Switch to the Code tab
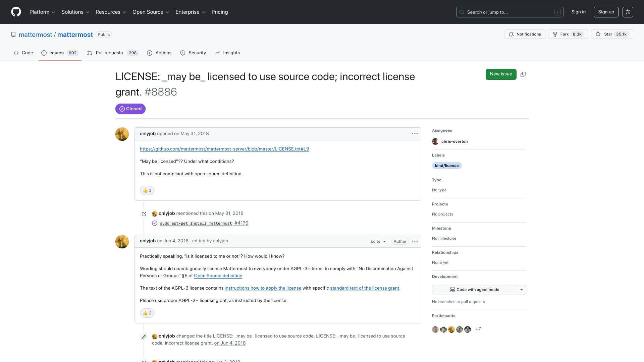 (23, 53)
